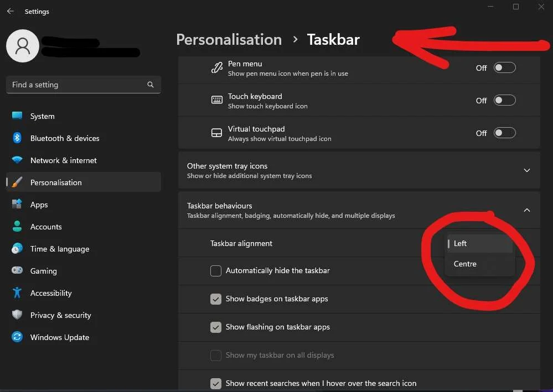Go back using the Settings back arrow
The image size is (553, 392).
tap(10, 11)
